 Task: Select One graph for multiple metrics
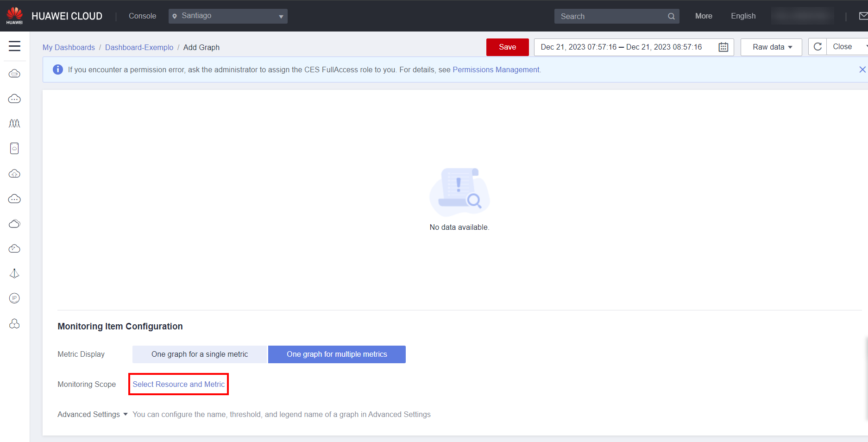coord(337,354)
